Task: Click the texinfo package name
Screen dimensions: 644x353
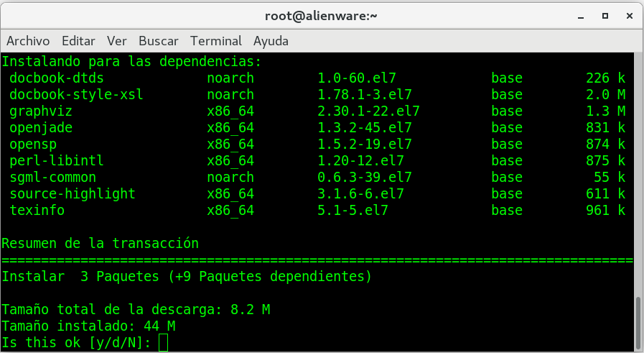Action: click(x=37, y=210)
